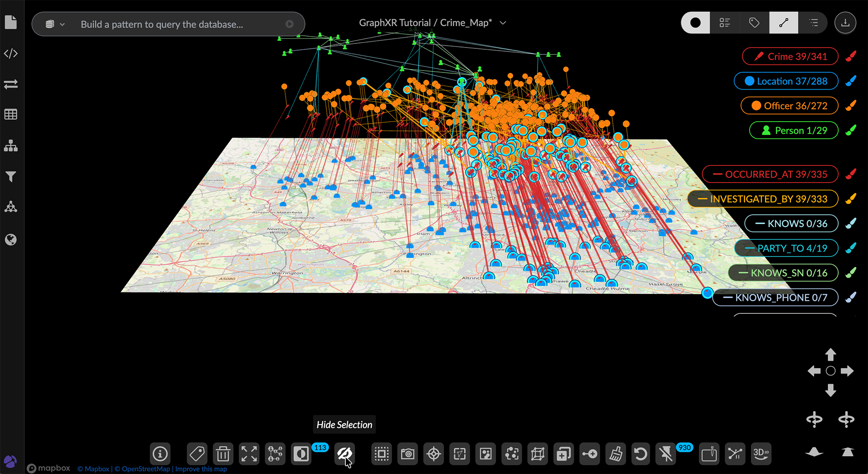The height and width of the screenshot is (474, 868).
Task: Toggle the 3D/2D view mode button
Action: point(761,454)
